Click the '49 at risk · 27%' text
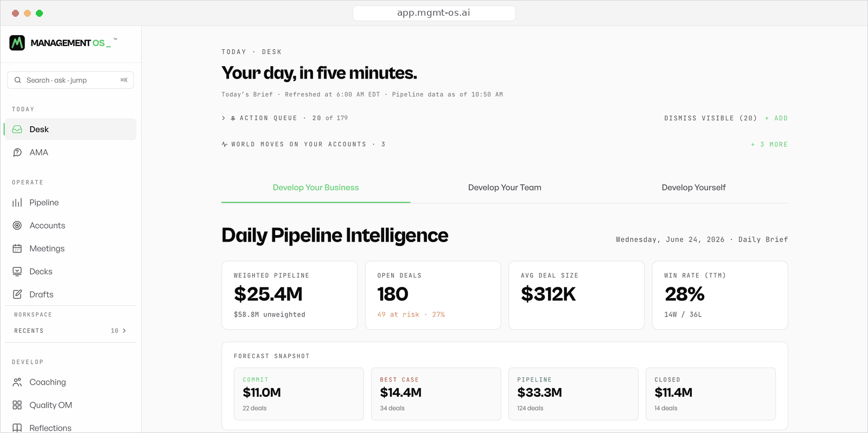This screenshot has width=868, height=433. [x=411, y=315]
